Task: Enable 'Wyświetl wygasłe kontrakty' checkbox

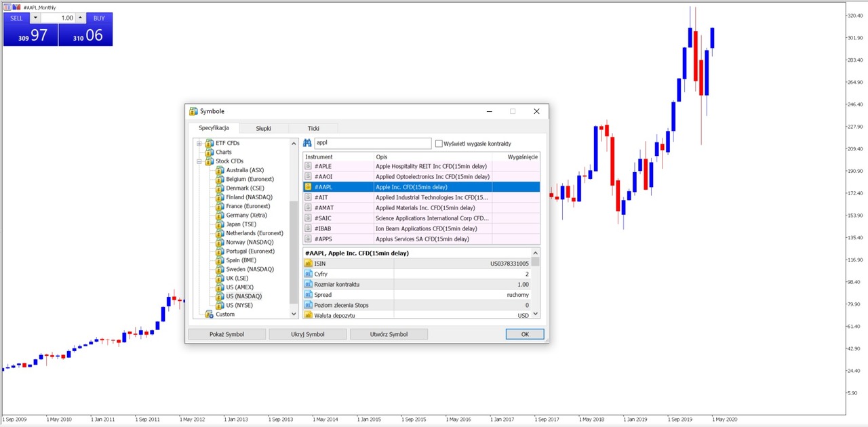Action: [439, 144]
